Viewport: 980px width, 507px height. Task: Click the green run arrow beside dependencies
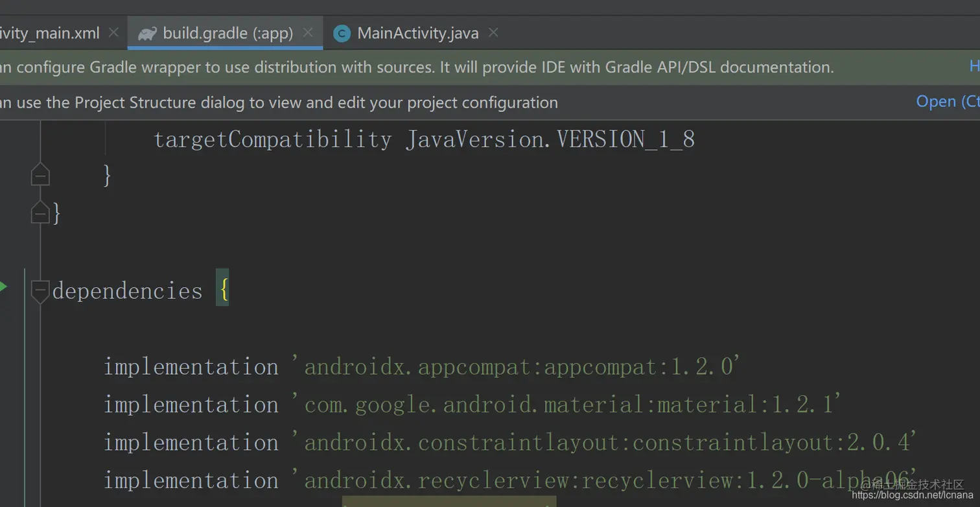pos(3,286)
